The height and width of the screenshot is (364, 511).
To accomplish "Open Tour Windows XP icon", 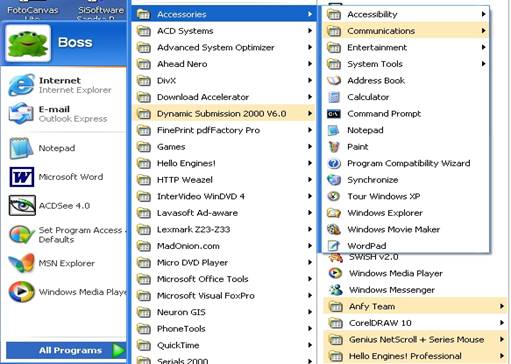I will (334, 196).
